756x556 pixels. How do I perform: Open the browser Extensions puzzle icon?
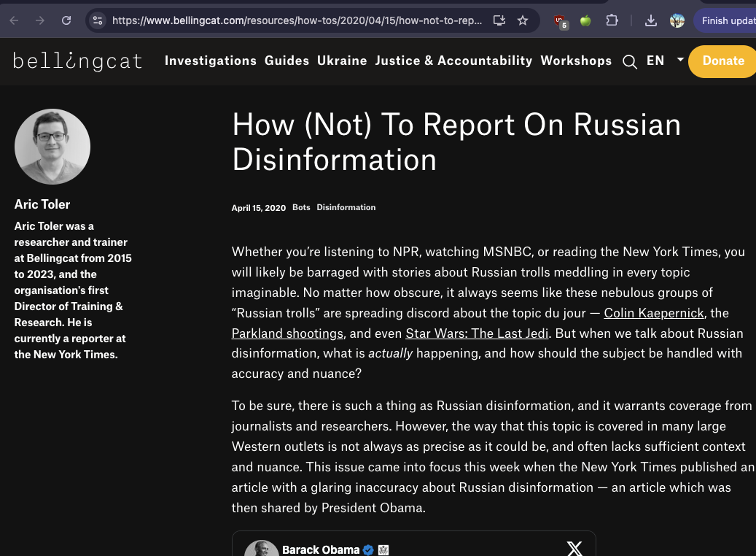coord(612,20)
